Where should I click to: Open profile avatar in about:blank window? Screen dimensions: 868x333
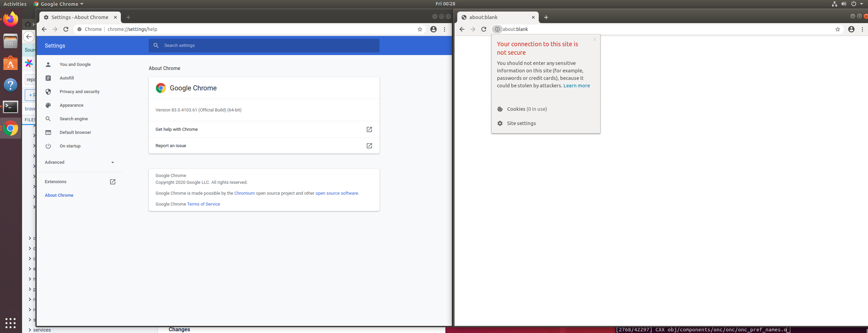(x=851, y=29)
